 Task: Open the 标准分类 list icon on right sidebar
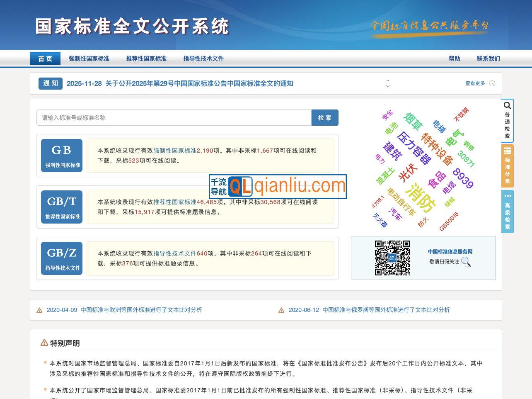point(507,150)
